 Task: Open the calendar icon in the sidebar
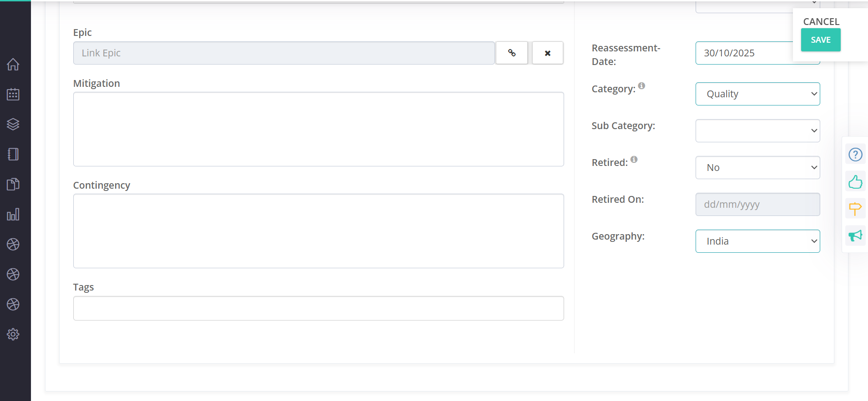(13, 95)
